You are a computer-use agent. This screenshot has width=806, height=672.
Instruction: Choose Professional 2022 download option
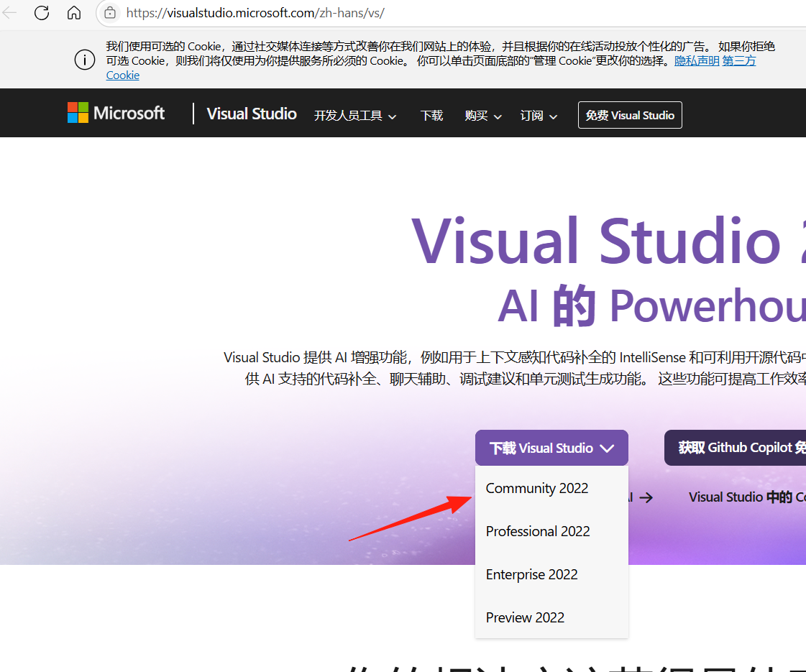[538, 532]
